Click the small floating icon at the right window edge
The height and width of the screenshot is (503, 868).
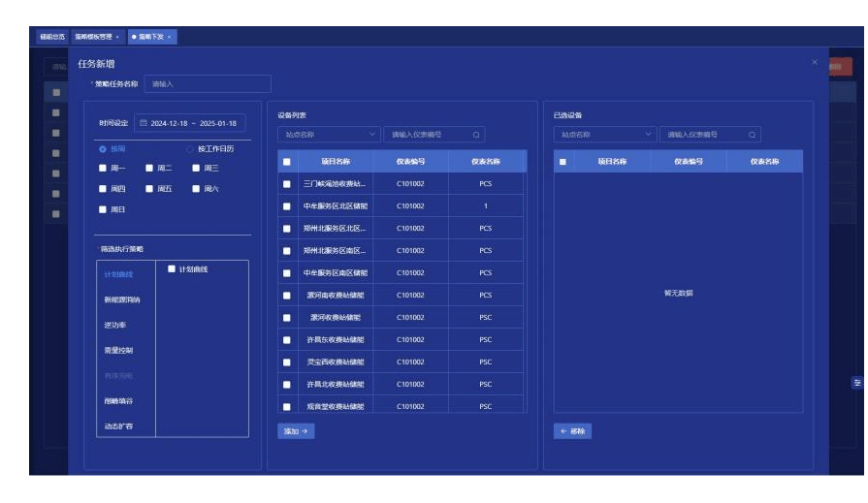(857, 383)
